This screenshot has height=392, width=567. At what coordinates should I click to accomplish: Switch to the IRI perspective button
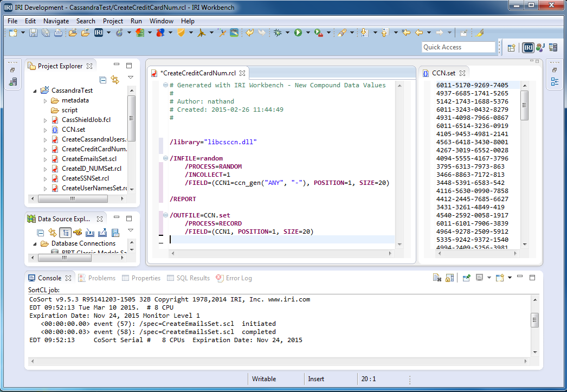pyautogui.click(x=528, y=47)
